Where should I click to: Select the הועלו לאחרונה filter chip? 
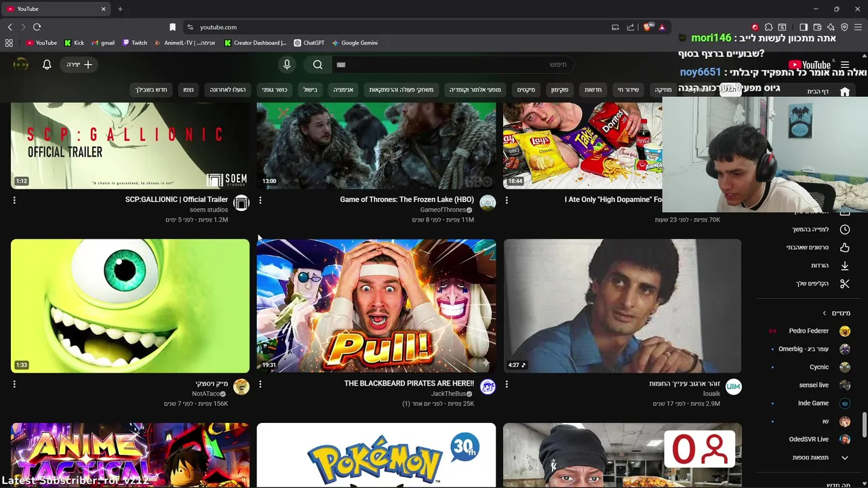pos(227,89)
